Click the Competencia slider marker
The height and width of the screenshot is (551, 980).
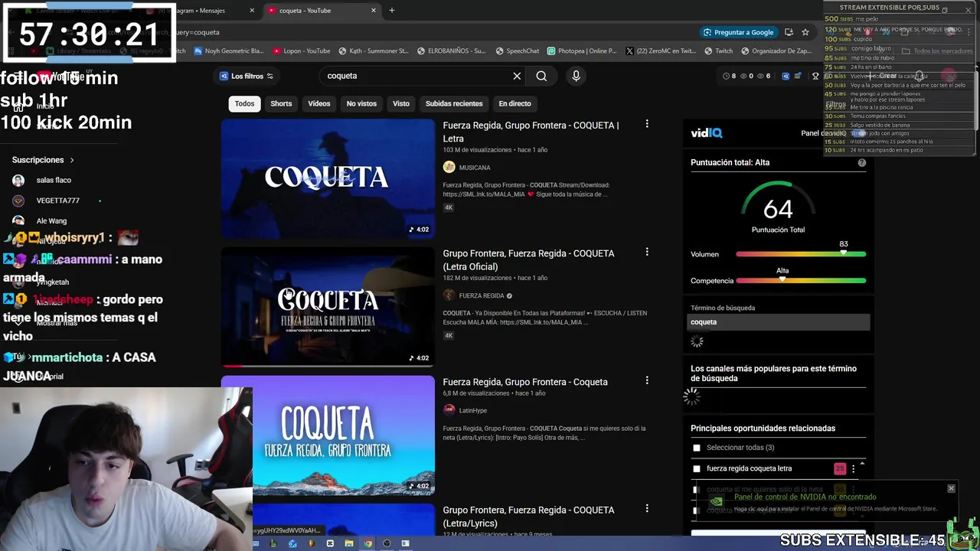782,280
